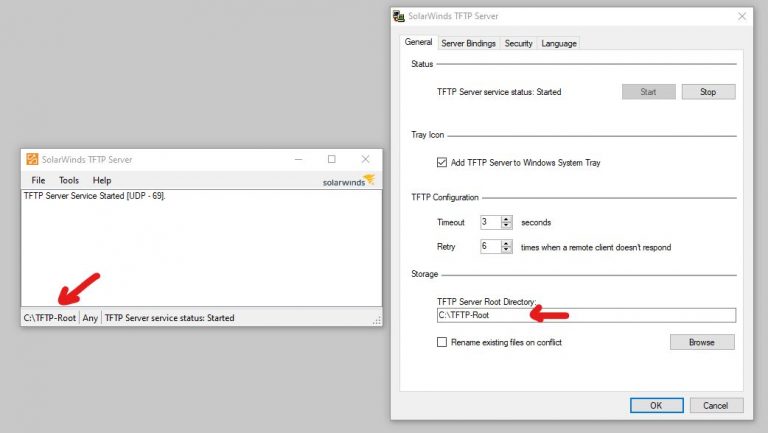Browse for a TFTP root directory
This screenshot has width=768, height=433.
pos(702,342)
